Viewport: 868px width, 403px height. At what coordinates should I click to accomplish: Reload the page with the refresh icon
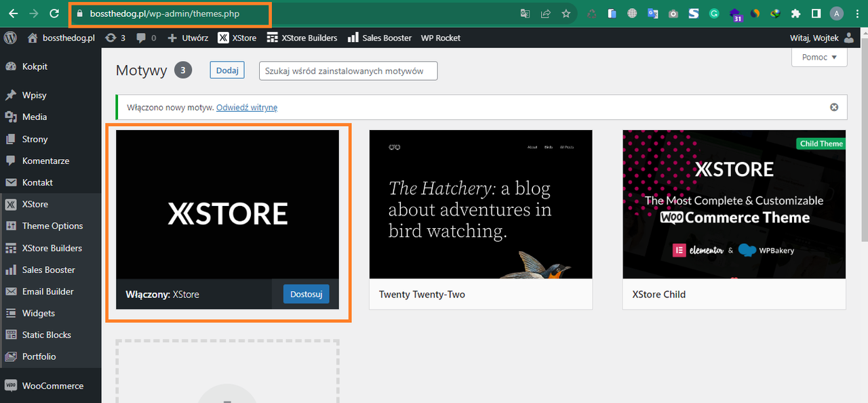tap(54, 14)
